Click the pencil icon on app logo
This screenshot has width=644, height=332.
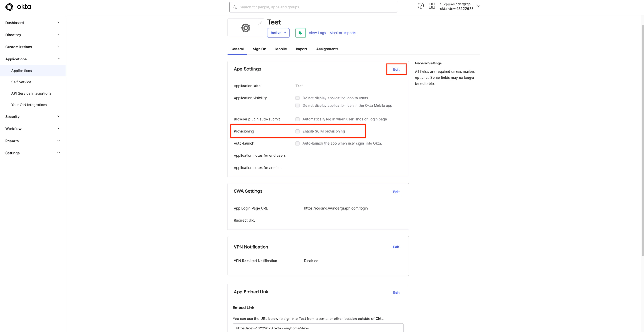(261, 22)
